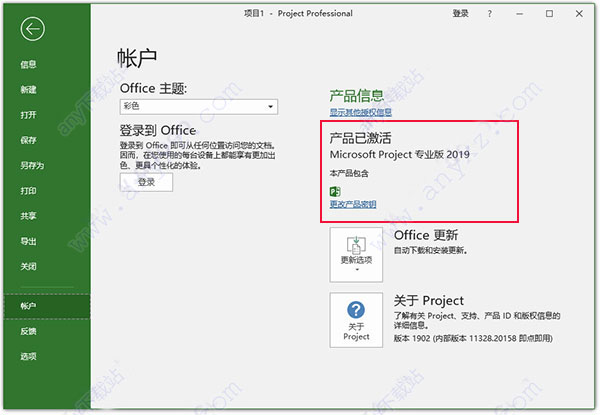The width and height of the screenshot is (600, 415).
Task: Click the 产品信息 heading
Action: [357, 96]
